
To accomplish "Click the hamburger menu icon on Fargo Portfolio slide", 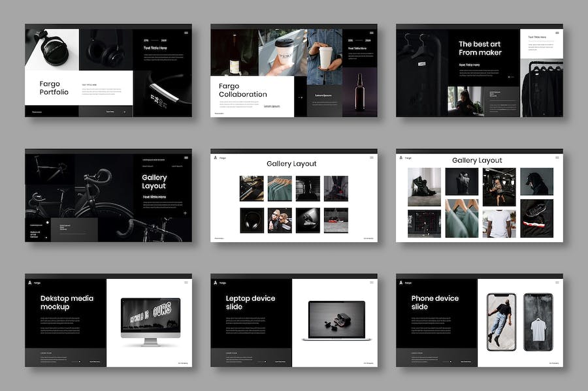I will coord(185,34).
